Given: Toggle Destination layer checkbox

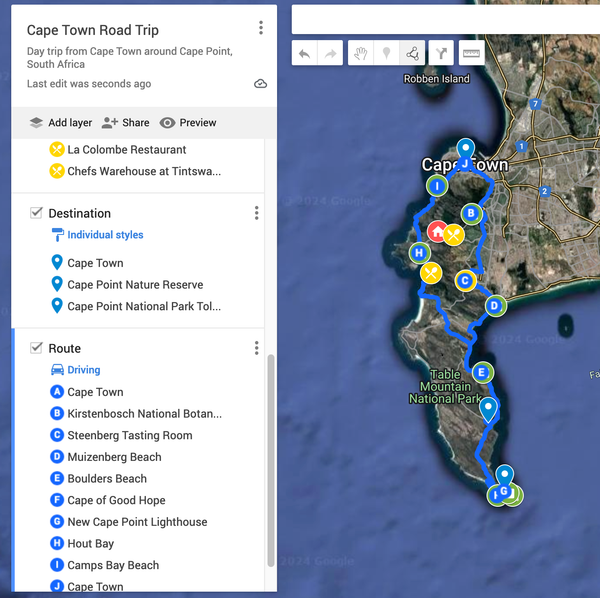Looking at the screenshot, I should point(36,213).
